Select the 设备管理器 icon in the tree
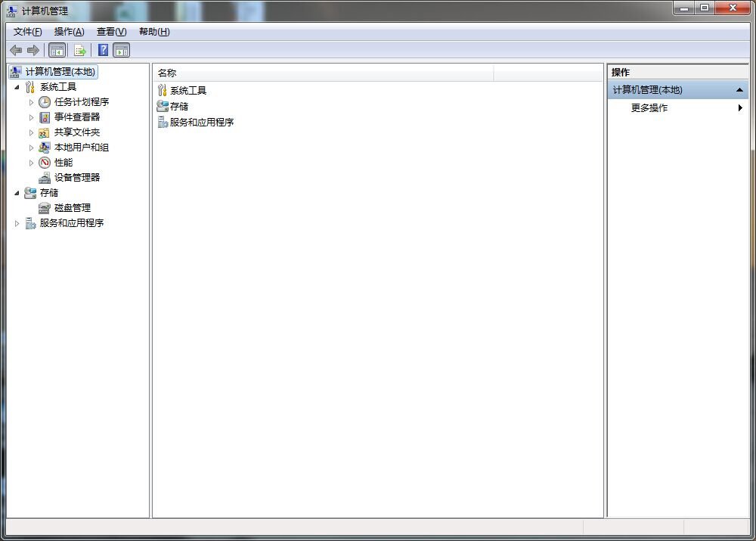756x541 pixels. [44, 177]
